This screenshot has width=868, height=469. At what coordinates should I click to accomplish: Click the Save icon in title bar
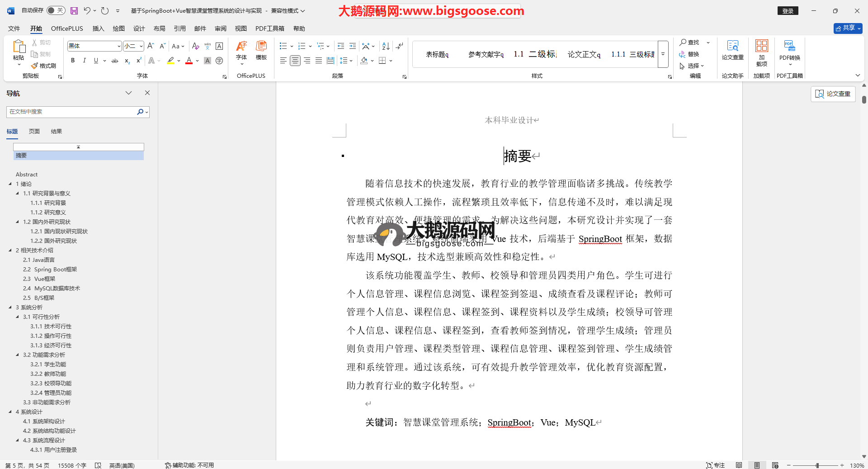tap(74, 10)
